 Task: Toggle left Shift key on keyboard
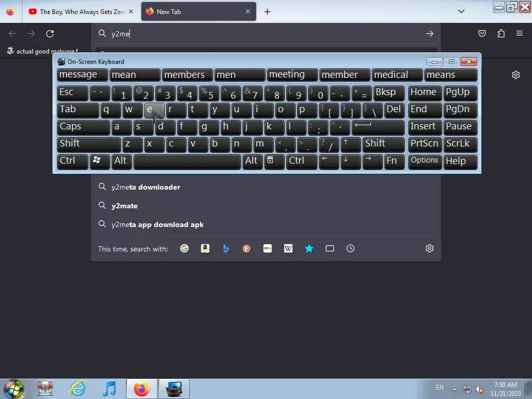(89, 144)
